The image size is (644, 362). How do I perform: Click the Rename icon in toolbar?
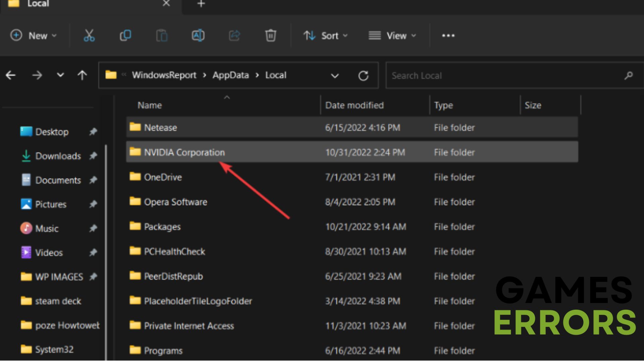point(198,36)
